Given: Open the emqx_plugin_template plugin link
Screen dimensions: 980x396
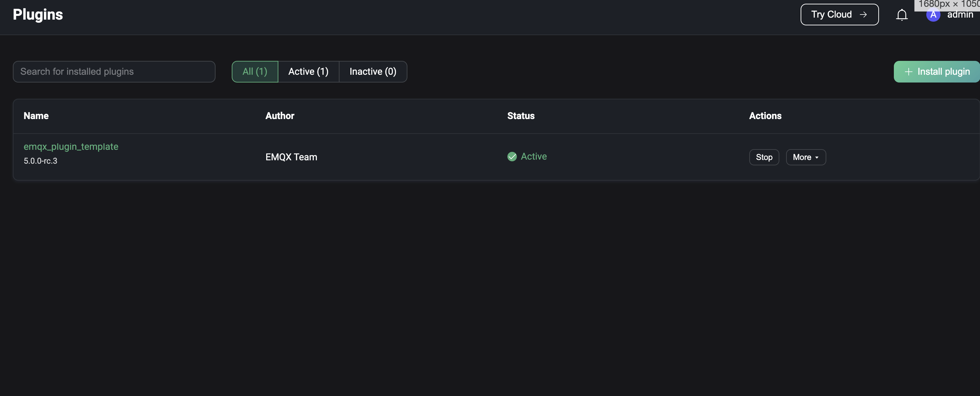Looking at the screenshot, I should point(71,146).
